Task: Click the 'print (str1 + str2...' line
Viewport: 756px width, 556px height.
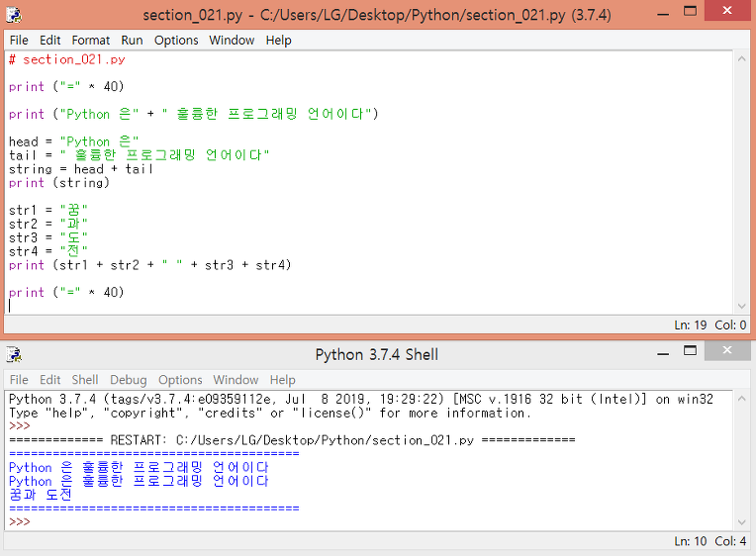Action: click(150, 265)
